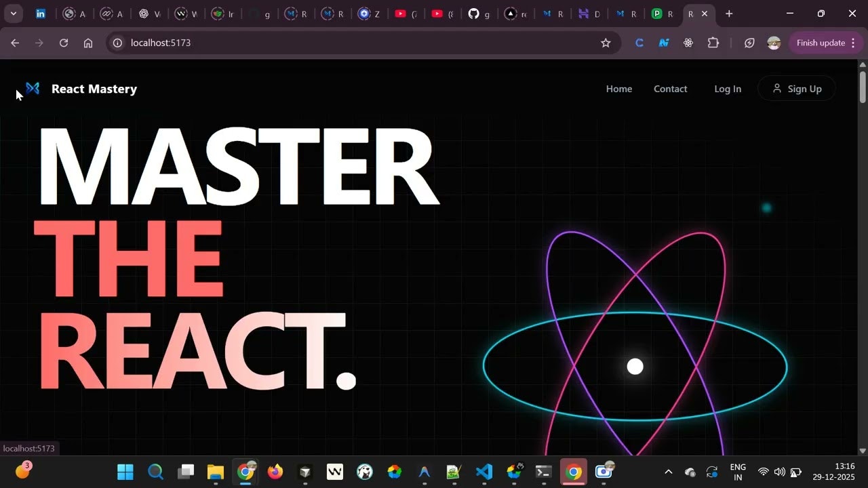The image size is (868, 488).
Task: Open the tab search dropdown arrow
Action: tap(13, 14)
